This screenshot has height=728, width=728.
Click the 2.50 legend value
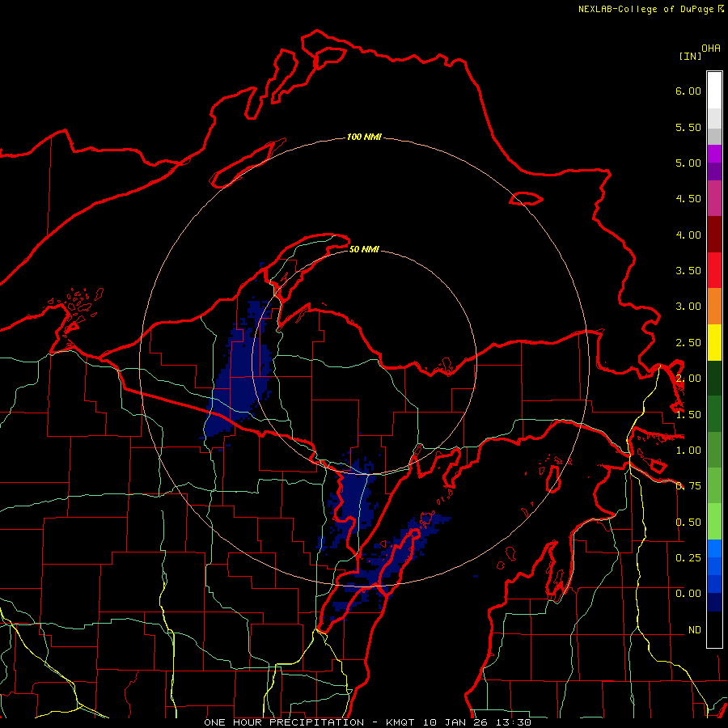click(688, 343)
